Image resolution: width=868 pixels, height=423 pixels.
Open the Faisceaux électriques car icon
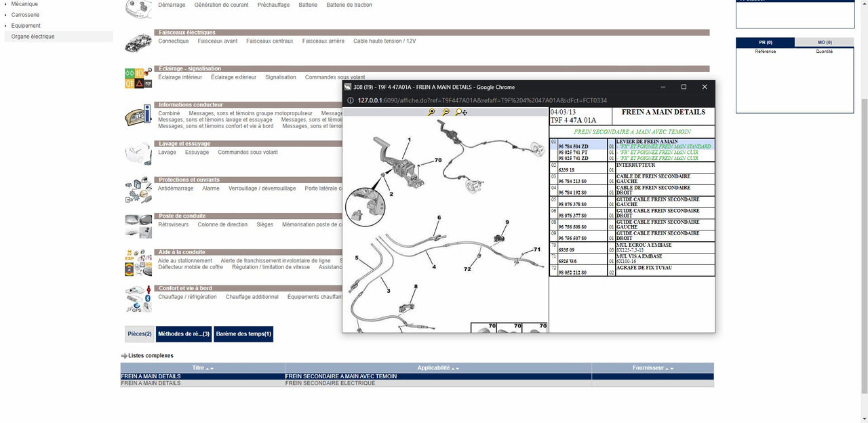click(138, 43)
